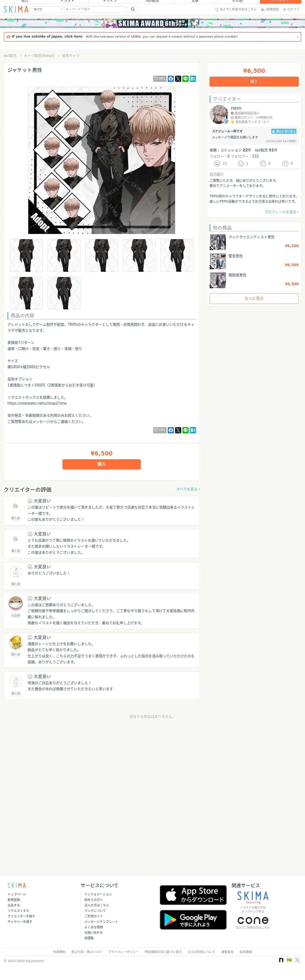This screenshot has height=980, width=305.
Task: Open プロフィールを見る link with chevron
Action: click(x=281, y=212)
